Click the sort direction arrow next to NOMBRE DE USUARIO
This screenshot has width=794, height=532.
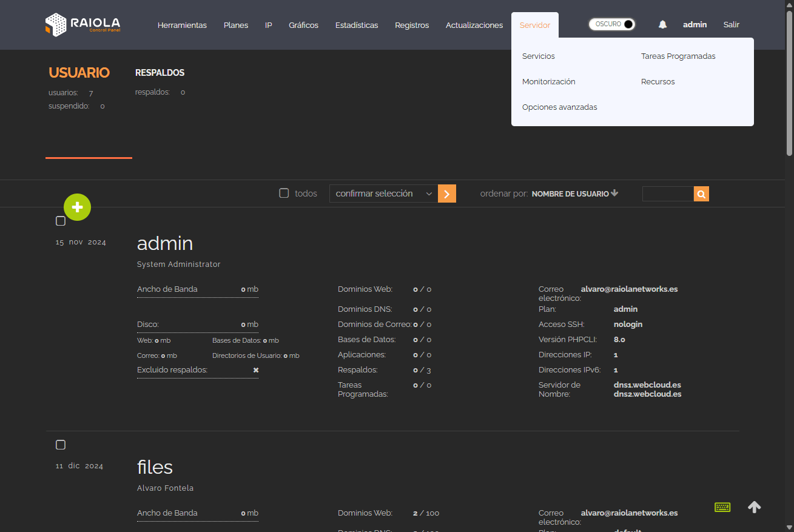point(614,194)
